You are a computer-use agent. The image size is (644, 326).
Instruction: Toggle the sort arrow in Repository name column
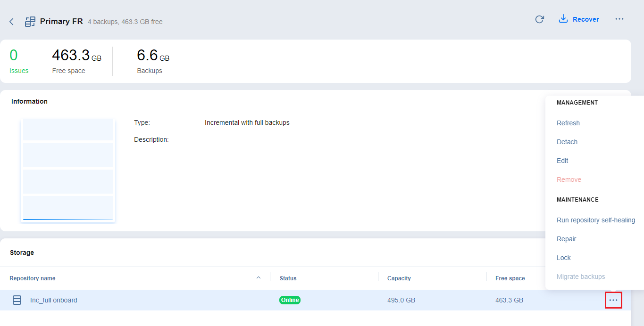pos(258,278)
